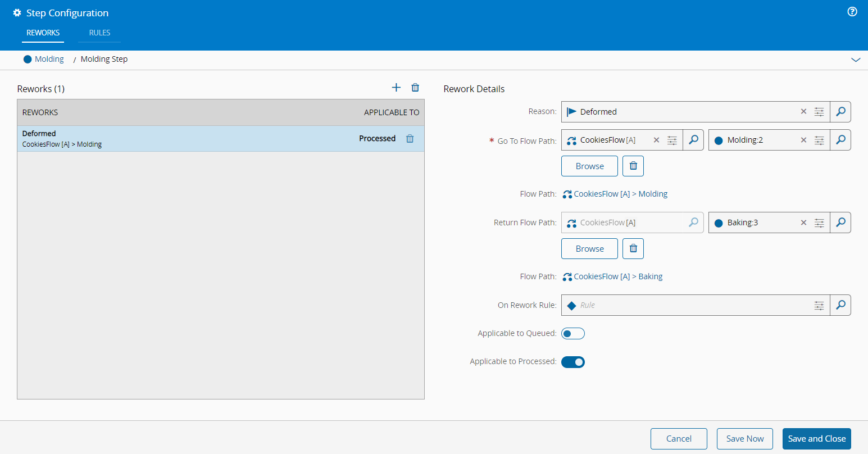Select the REWORKS tab

point(43,33)
